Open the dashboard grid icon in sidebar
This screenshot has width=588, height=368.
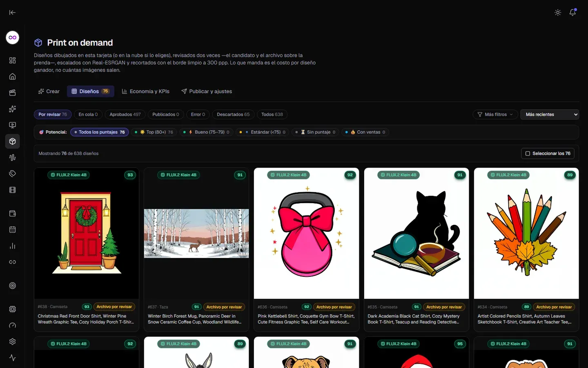coord(13,61)
